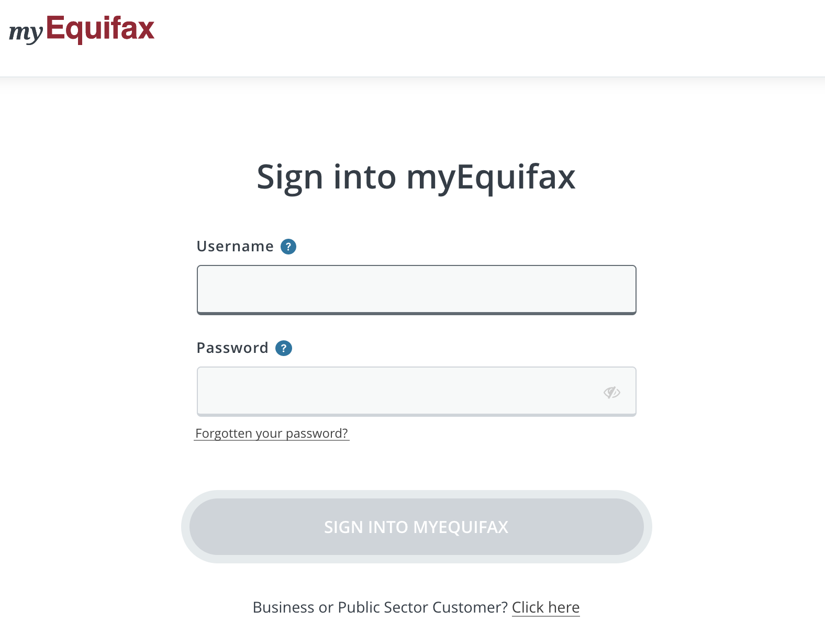Focus the Username input field
The height and width of the screenshot is (644, 825).
(x=417, y=290)
